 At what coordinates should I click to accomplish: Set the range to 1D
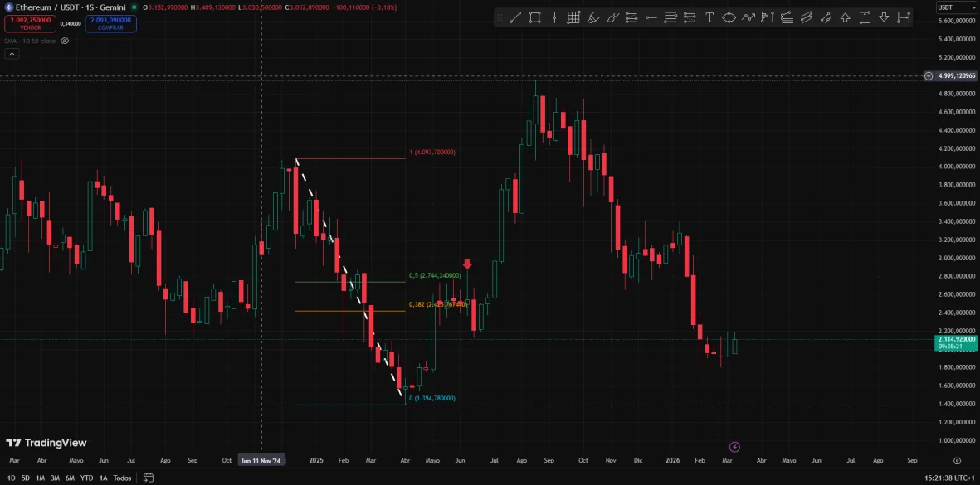coord(12,478)
